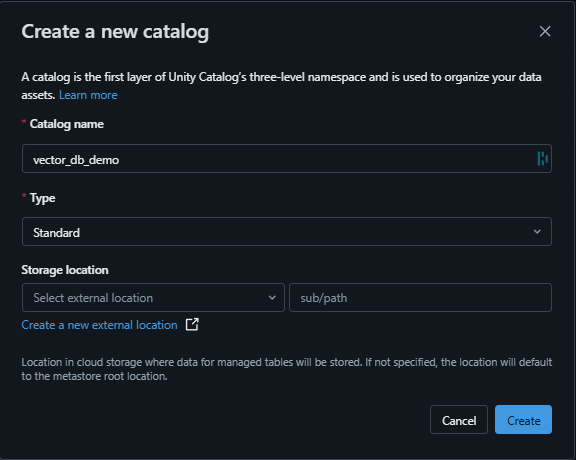This screenshot has width=576, height=460.
Task: Click the red required asterisk beside Type
Action: 24,195
